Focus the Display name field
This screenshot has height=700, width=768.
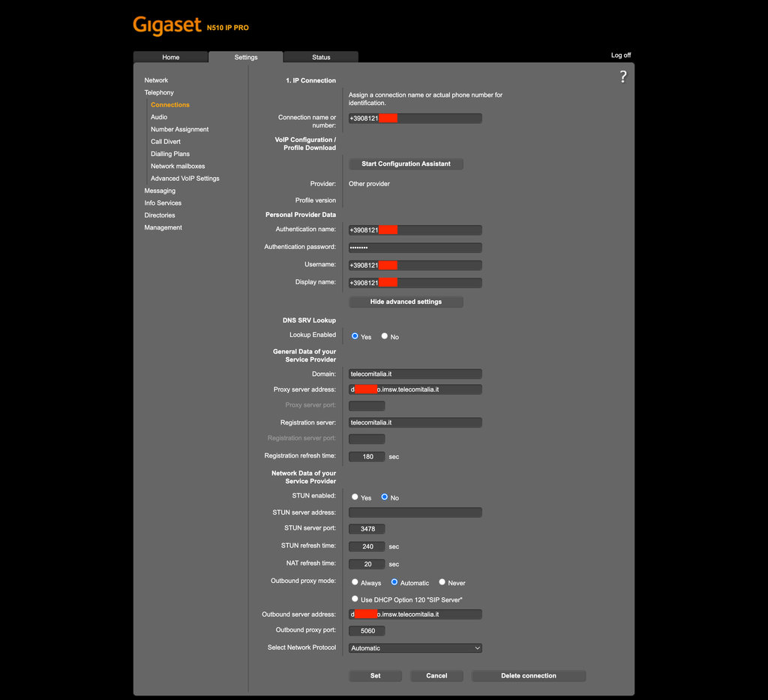(415, 283)
